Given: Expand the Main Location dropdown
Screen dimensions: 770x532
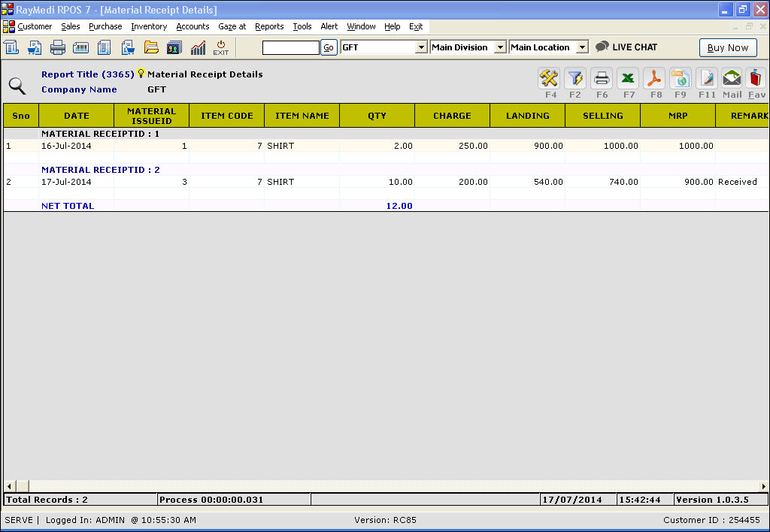Looking at the screenshot, I should 582,47.
